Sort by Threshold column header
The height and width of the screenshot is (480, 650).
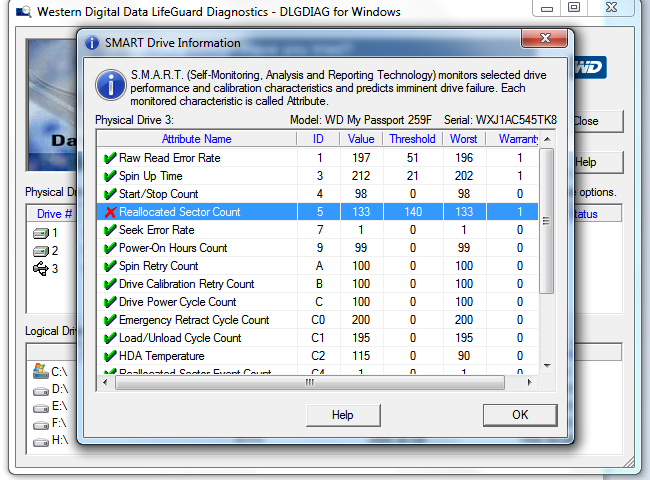[x=412, y=139]
